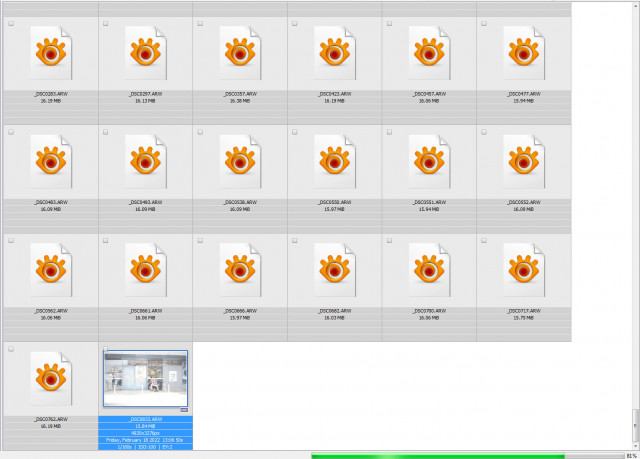Click the _DSC0552.ARW file icon
Viewport: 640px width, 459px height.
524,162
